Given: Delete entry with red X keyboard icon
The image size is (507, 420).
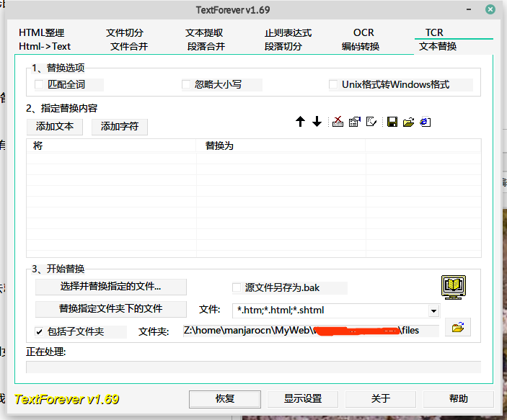Looking at the screenshot, I should click(338, 122).
